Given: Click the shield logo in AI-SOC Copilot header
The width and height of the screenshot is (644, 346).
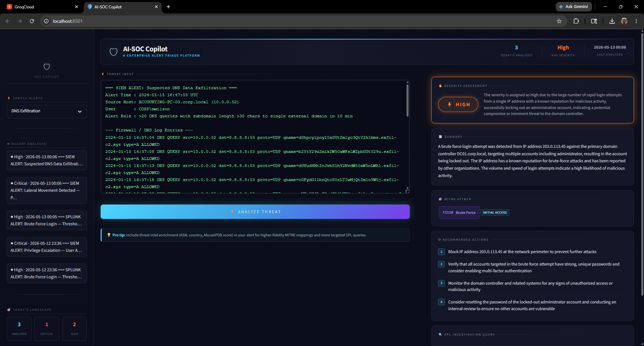Looking at the screenshot, I should pyautogui.click(x=114, y=52).
